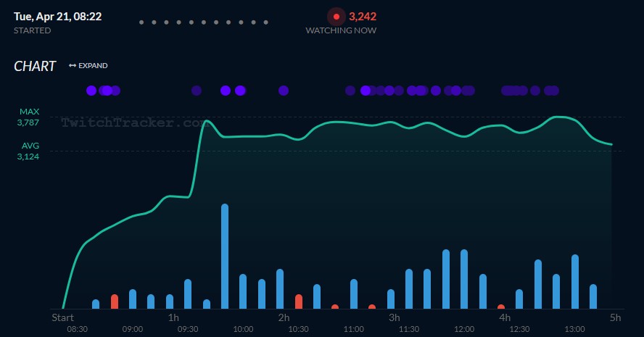
Task: Click the leftmost purple event marker
Action: [x=91, y=91]
